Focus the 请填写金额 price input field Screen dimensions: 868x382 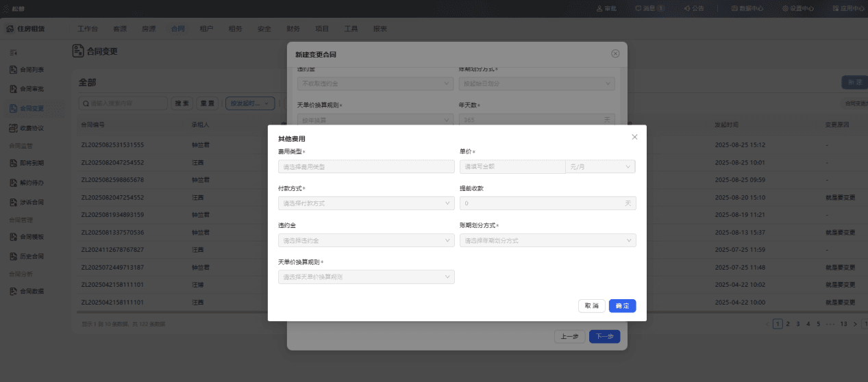(512, 166)
